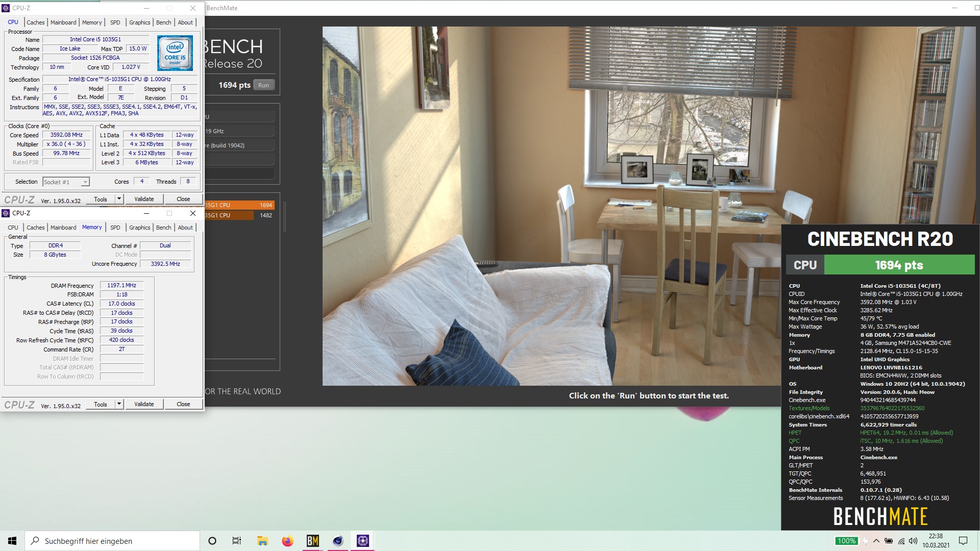This screenshot has height=551, width=980.
Task: Open Caches tab in lower CPU-Z window
Action: [35, 228]
